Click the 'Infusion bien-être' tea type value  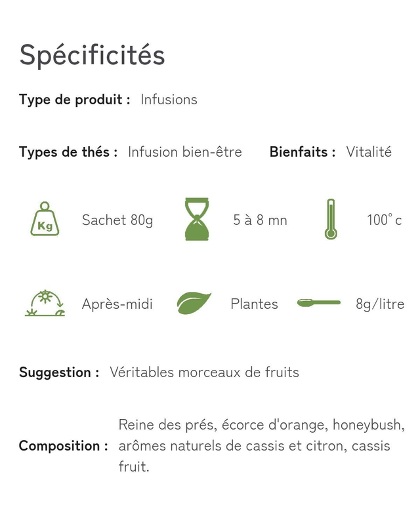coord(185,152)
